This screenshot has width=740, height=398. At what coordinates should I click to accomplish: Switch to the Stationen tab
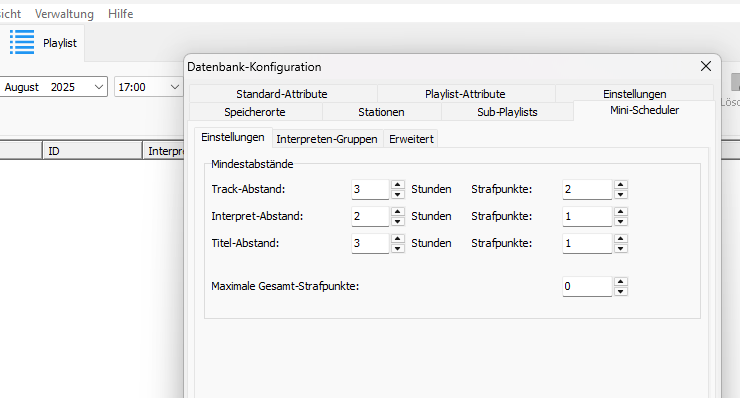tap(381, 112)
